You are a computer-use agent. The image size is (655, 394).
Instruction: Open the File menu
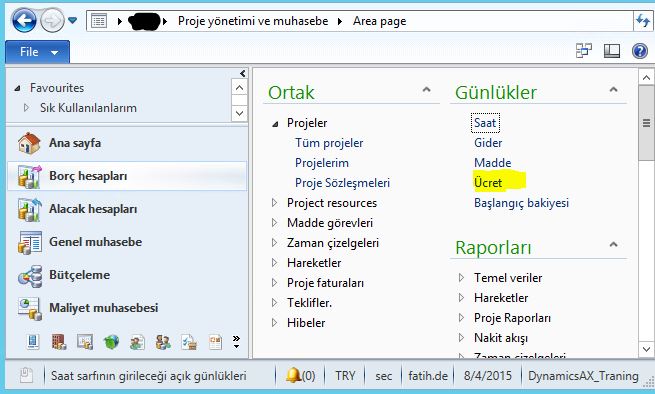coord(38,52)
